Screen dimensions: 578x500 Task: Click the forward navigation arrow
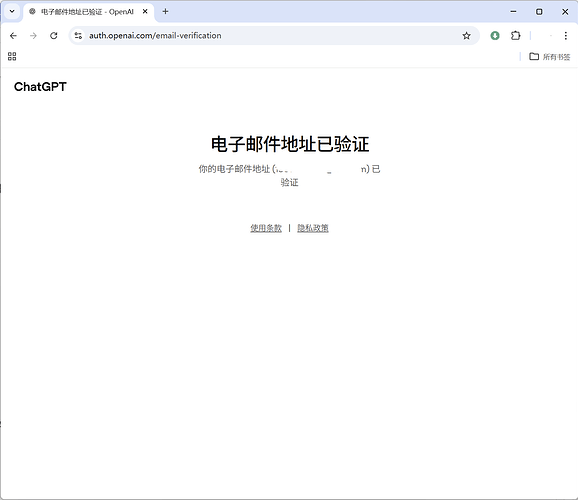click(x=34, y=36)
